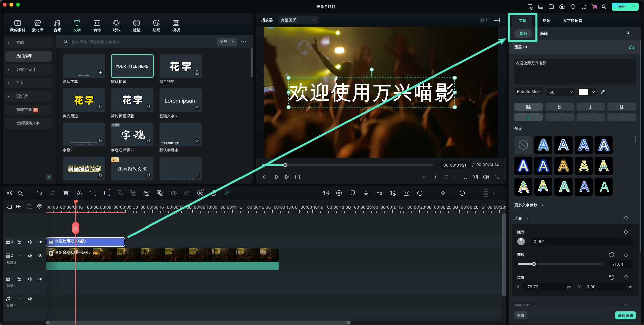Click the 高级编辑 button
The height and width of the screenshot is (325, 644).
[x=625, y=315]
